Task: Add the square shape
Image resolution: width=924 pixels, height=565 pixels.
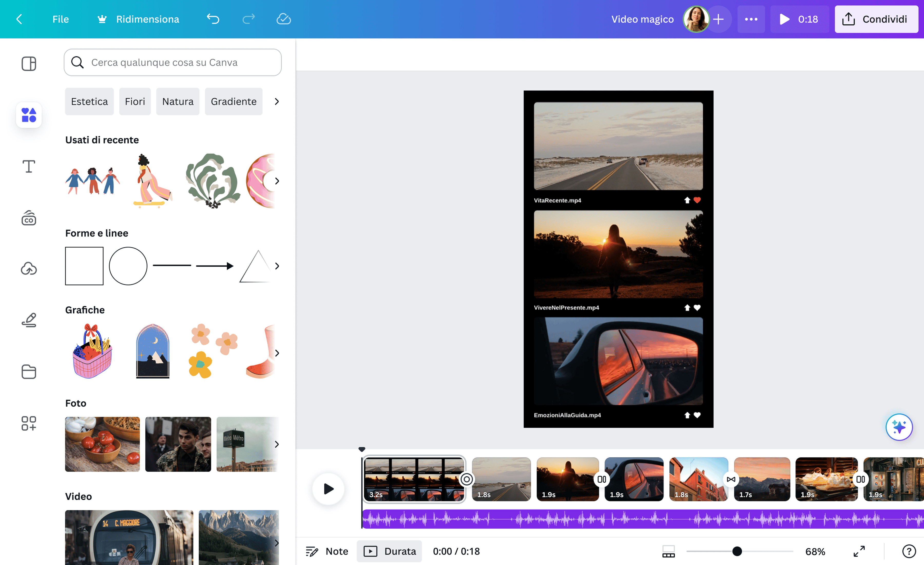Action: (x=84, y=266)
